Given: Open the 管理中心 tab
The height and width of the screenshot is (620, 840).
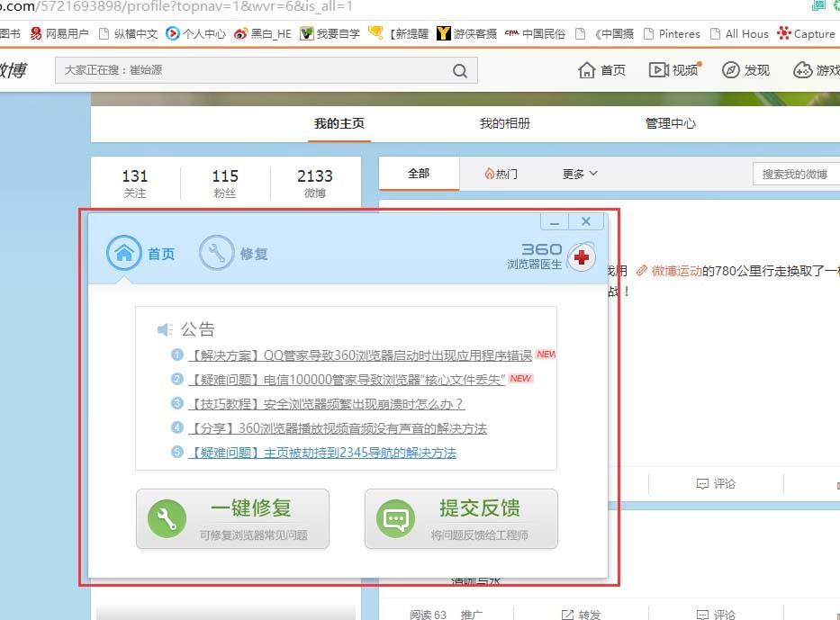Looking at the screenshot, I should click(x=670, y=124).
